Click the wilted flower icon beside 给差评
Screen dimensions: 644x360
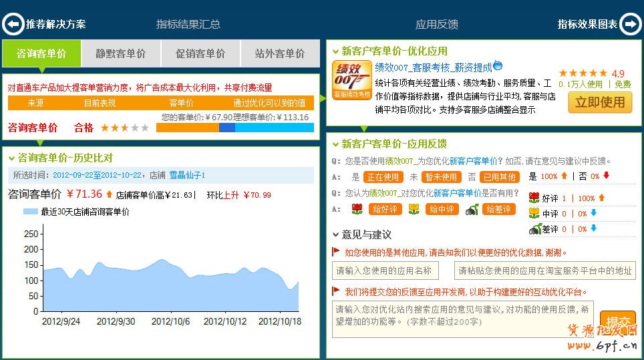click(472, 209)
